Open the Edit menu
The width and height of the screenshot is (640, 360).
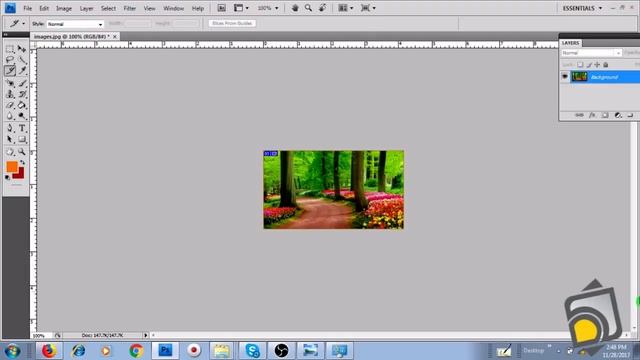(x=44, y=8)
